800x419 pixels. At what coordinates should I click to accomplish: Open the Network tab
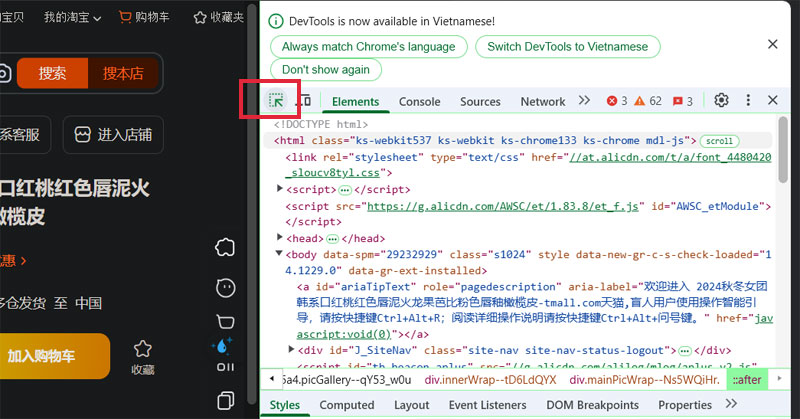pos(543,102)
